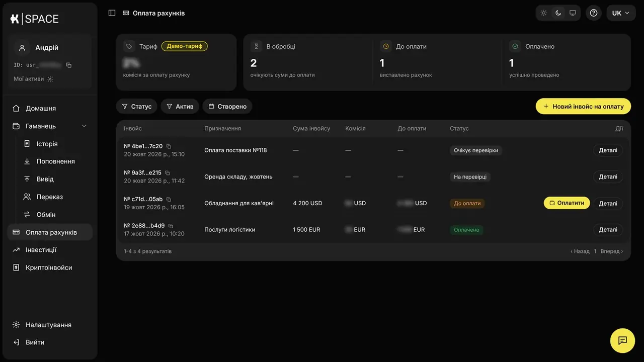Copy invoice № c71d...05ab number
Image resolution: width=644 pixels, height=362 pixels.
(169, 199)
